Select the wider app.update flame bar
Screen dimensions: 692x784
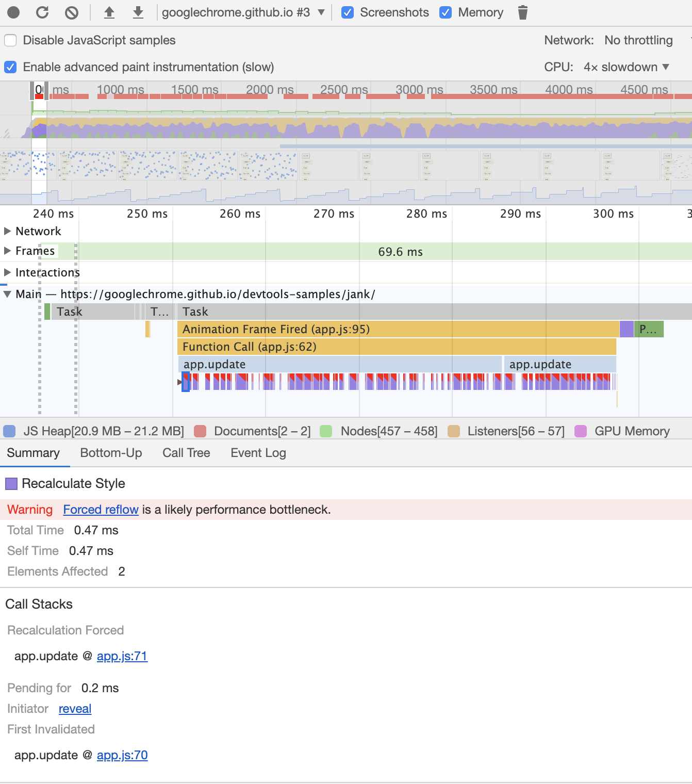340,364
